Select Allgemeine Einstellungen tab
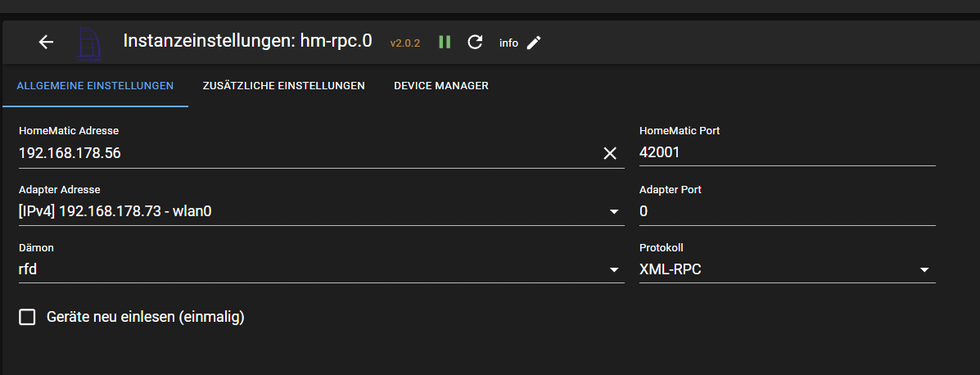The image size is (980, 375). [x=95, y=85]
